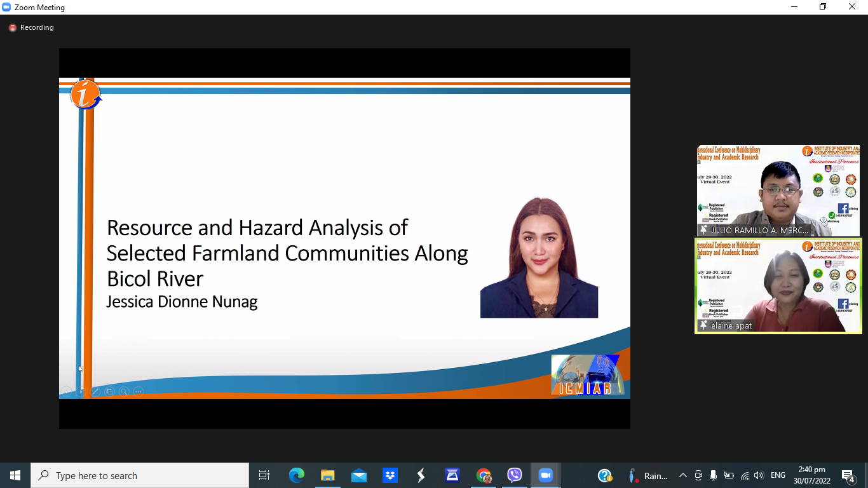Select elaine apat's video thumbnail

[778, 285]
